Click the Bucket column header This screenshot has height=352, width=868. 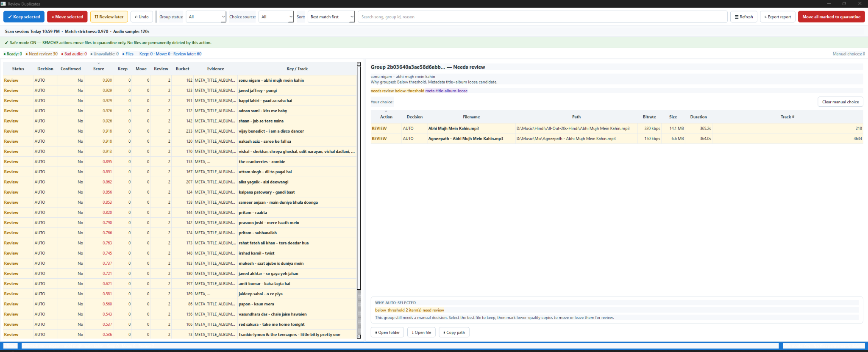183,69
